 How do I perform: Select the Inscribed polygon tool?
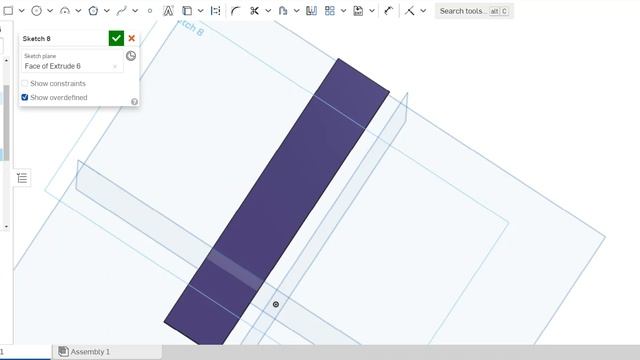pos(93,11)
